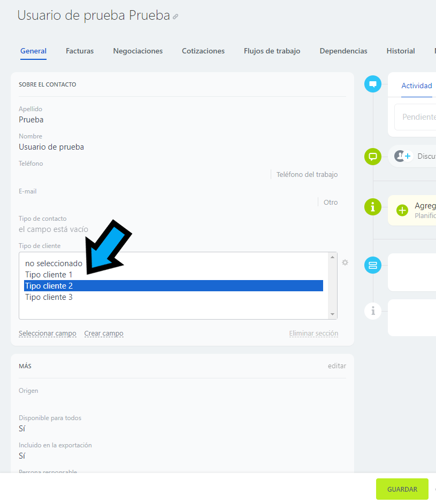Click the green plus icon in yellow card
The width and height of the screenshot is (436, 504).
pos(402,210)
